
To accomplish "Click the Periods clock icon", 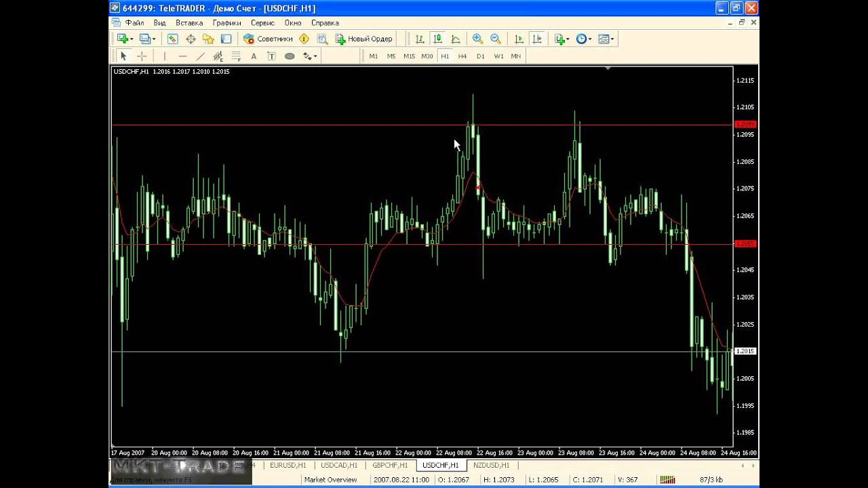I will (x=581, y=39).
